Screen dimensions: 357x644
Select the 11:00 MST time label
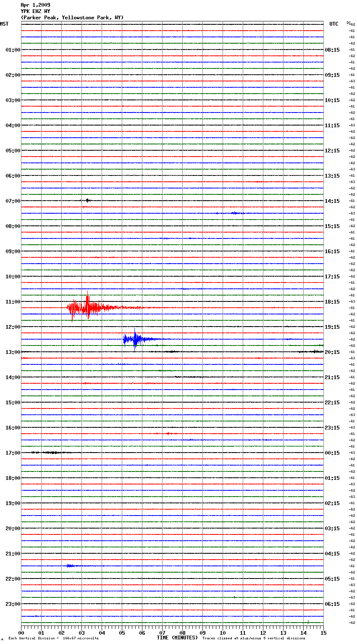[13, 302]
